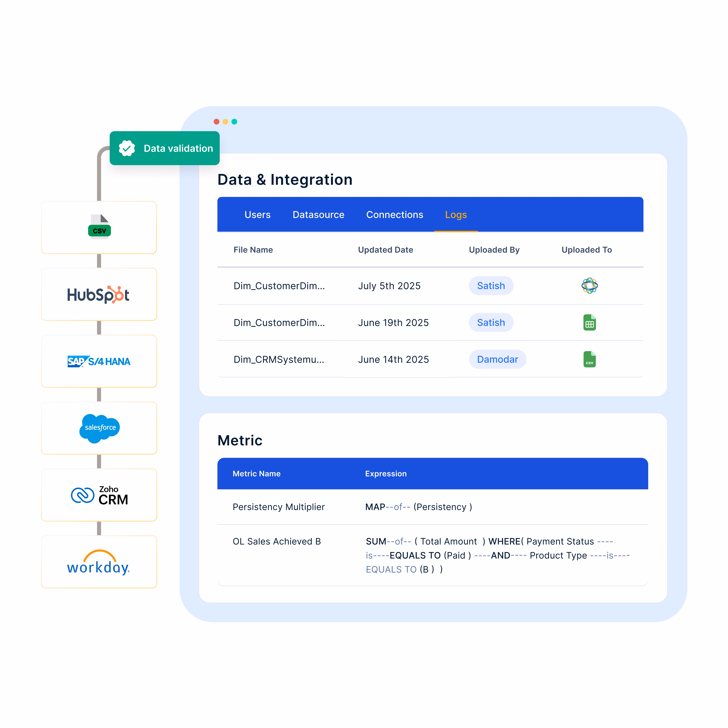Sort by File Name column header
Viewport: 728px width, 728px height.
pyautogui.click(x=253, y=250)
